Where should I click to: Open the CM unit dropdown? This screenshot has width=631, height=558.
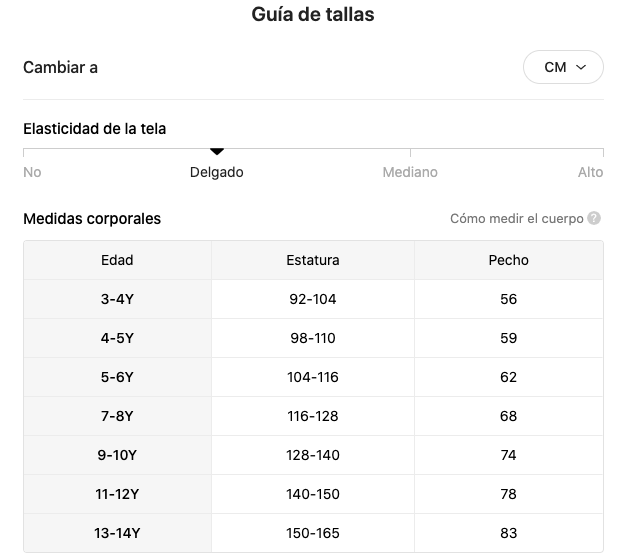point(563,67)
